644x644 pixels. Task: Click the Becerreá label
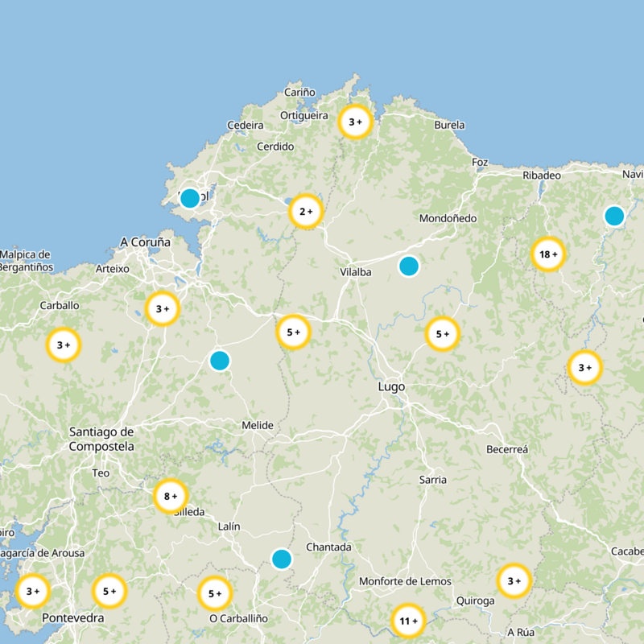pos(507,449)
